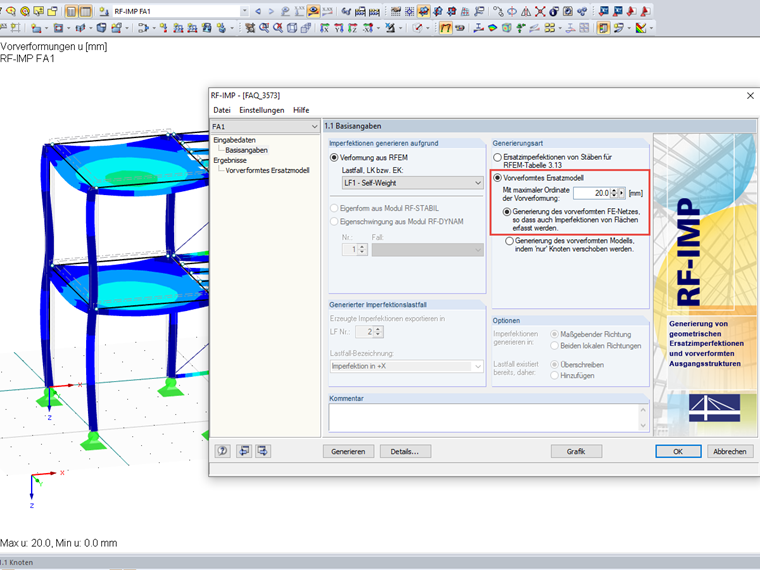This screenshot has width=760, height=570.
Task: Toggle show results eye icon
Action: [x=313, y=11]
